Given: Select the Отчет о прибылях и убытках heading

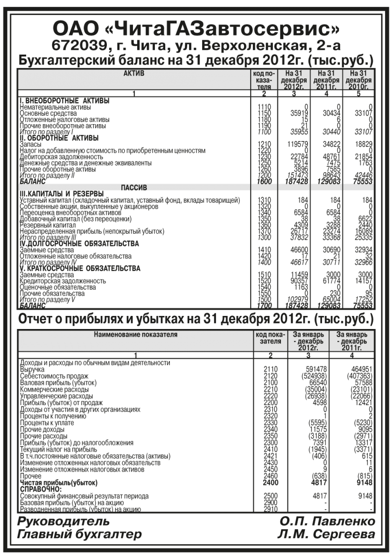Looking at the screenshot, I should pyautogui.click(x=196, y=320).
